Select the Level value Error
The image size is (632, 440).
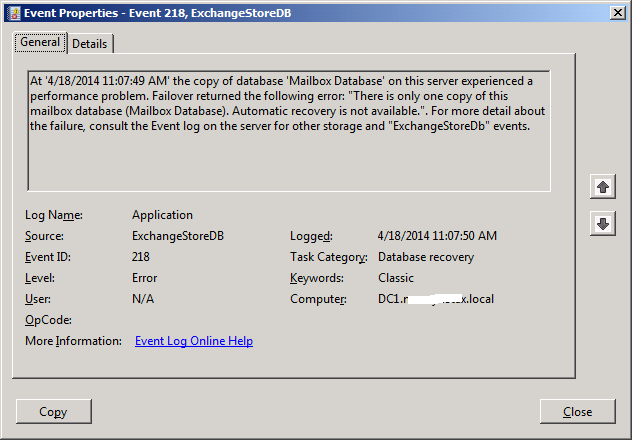click(144, 278)
